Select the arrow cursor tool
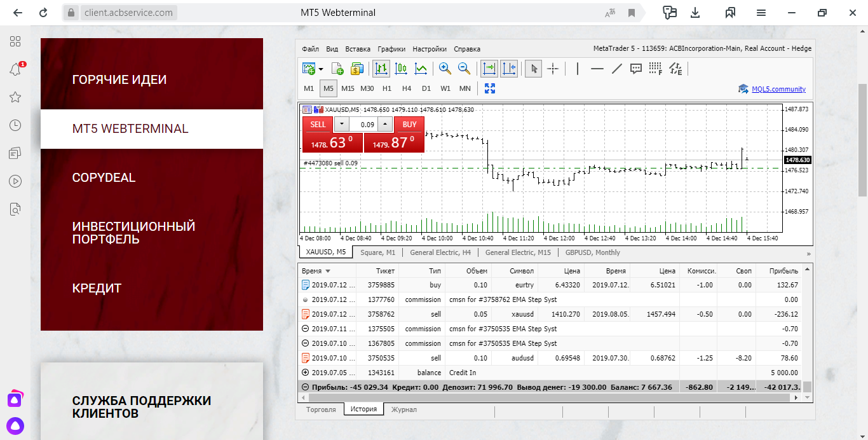The width and height of the screenshot is (868, 440). click(x=532, y=68)
